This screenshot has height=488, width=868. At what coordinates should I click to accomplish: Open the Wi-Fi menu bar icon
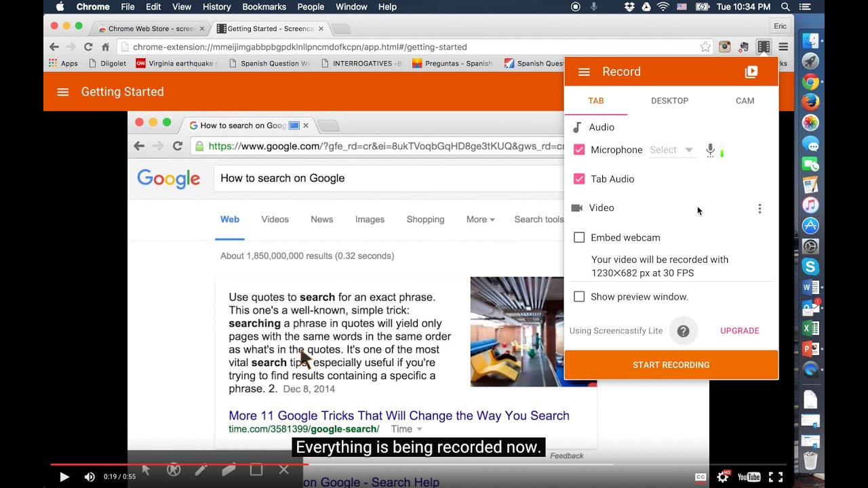(663, 7)
